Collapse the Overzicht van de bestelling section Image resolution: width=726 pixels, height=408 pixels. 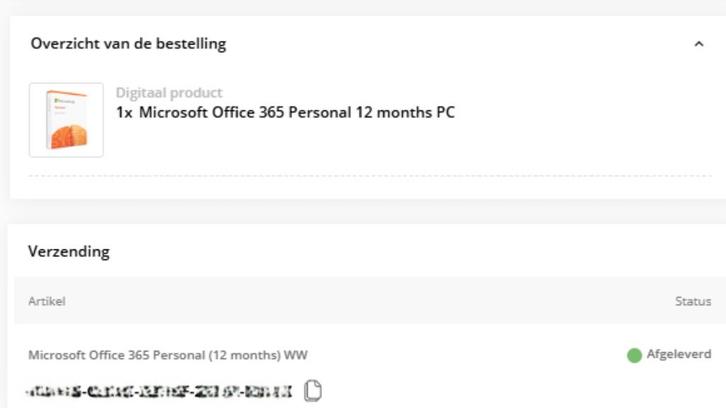[x=698, y=44]
